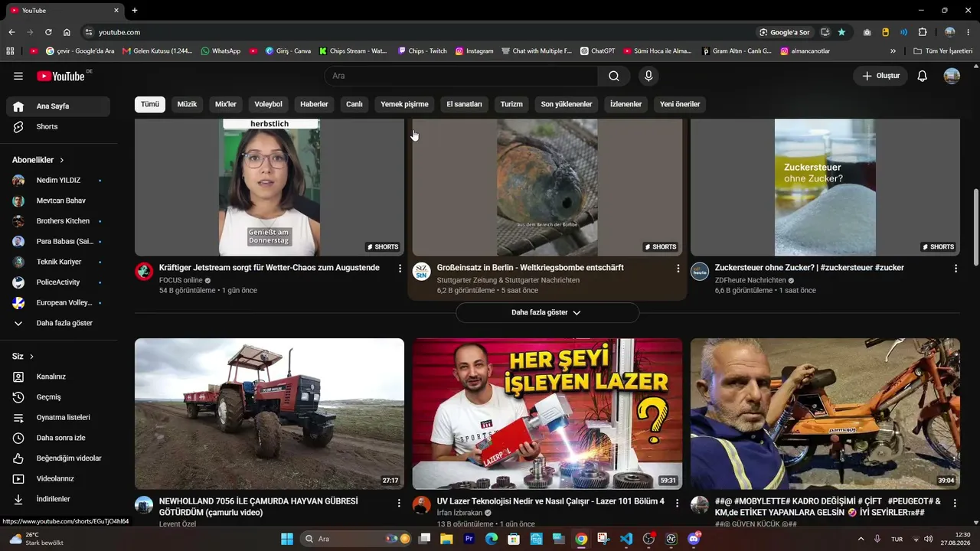Open Kanalınız in the sidebar
The height and width of the screenshot is (551, 980).
(58, 377)
